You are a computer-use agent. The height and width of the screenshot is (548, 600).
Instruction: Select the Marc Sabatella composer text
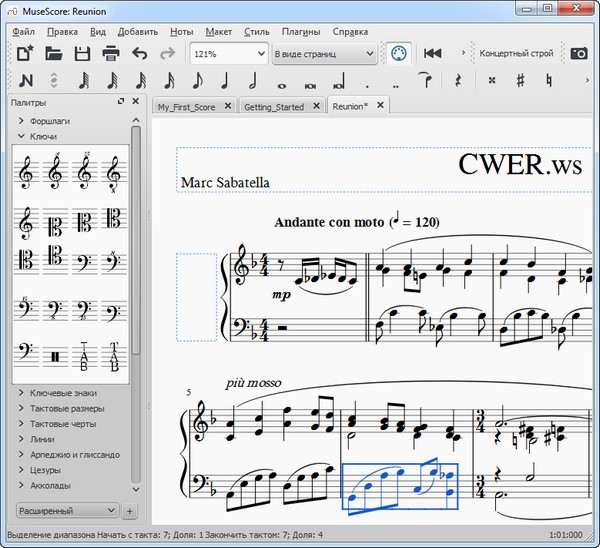click(226, 183)
